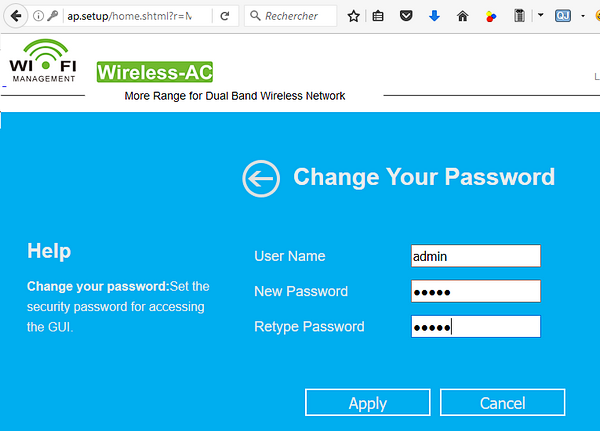Go to browser home page icon
The image size is (600, 431).
463,16
